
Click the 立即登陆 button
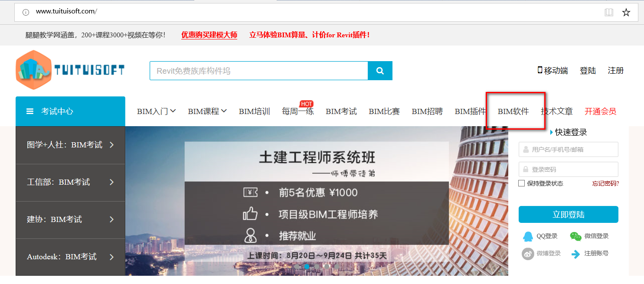click(x=569, y=215)
